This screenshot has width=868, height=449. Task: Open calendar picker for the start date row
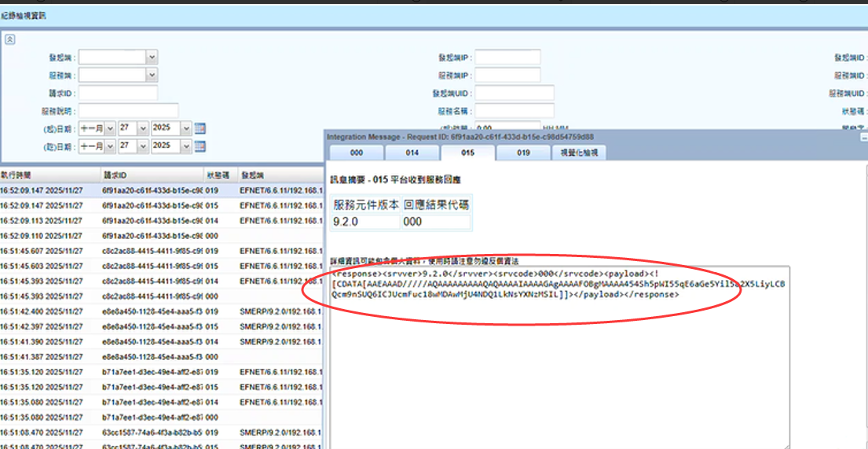(x=200, y=128)
